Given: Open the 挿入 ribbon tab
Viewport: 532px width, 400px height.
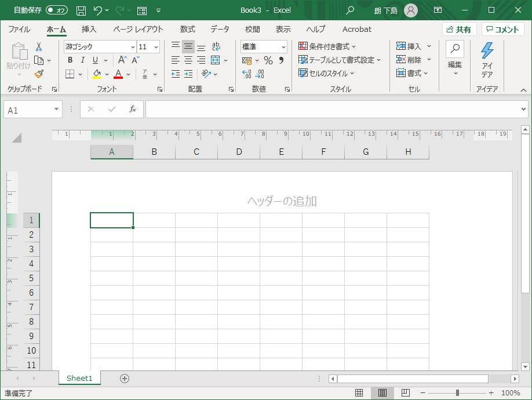Looking at the screenshot, I should [x=89, y=29].
